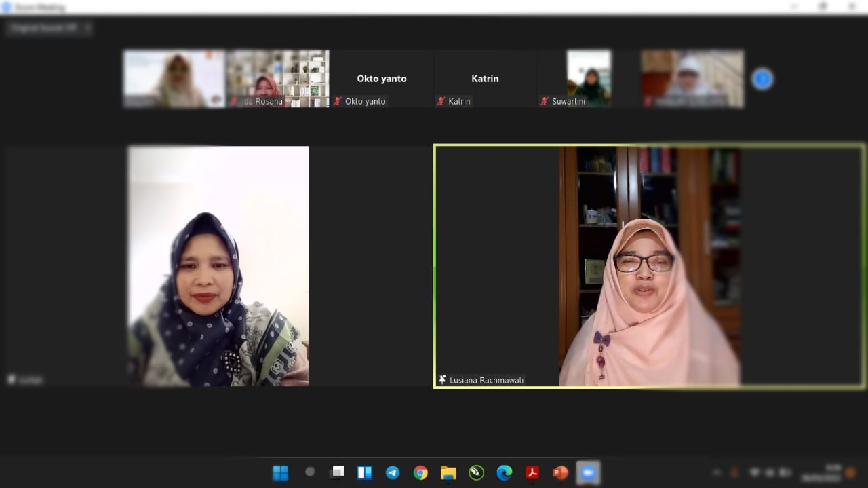The width and height of the screenshot is (868, 488).
Task: Click Okto yanto's muted microphone icon
Action: [337, 101]
